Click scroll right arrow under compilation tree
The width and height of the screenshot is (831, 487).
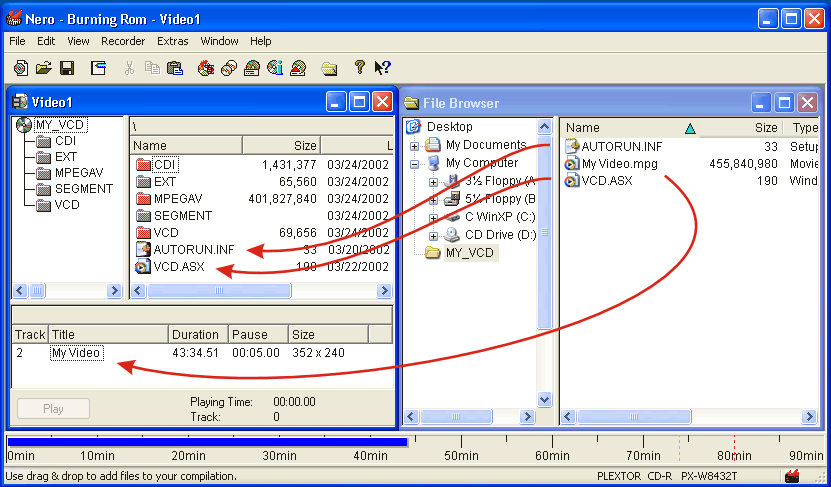(114, 290)
